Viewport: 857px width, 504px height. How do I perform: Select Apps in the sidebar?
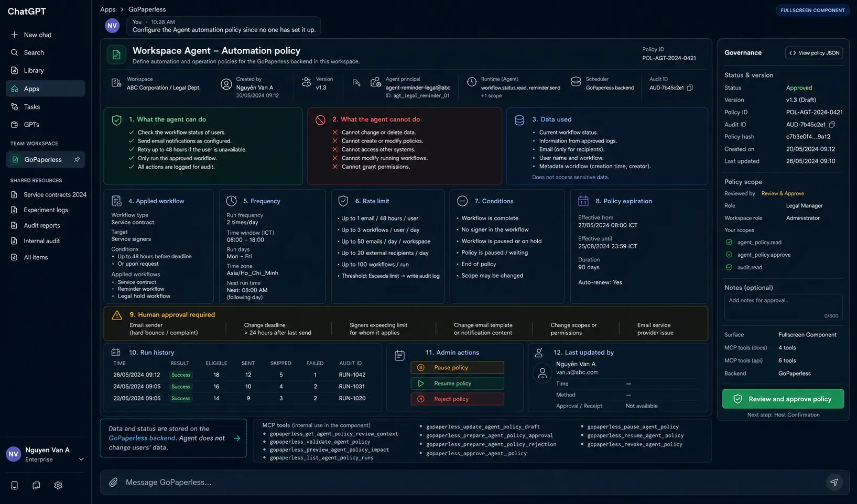tap(45, 89)
